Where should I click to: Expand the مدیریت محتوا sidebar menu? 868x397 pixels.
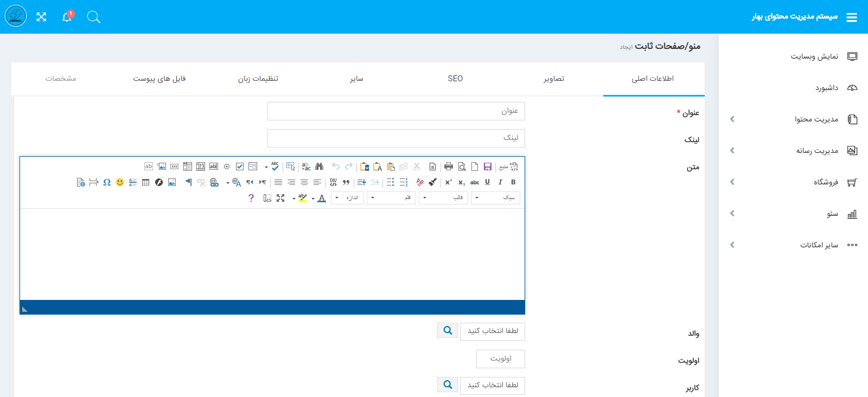[816, 119]
